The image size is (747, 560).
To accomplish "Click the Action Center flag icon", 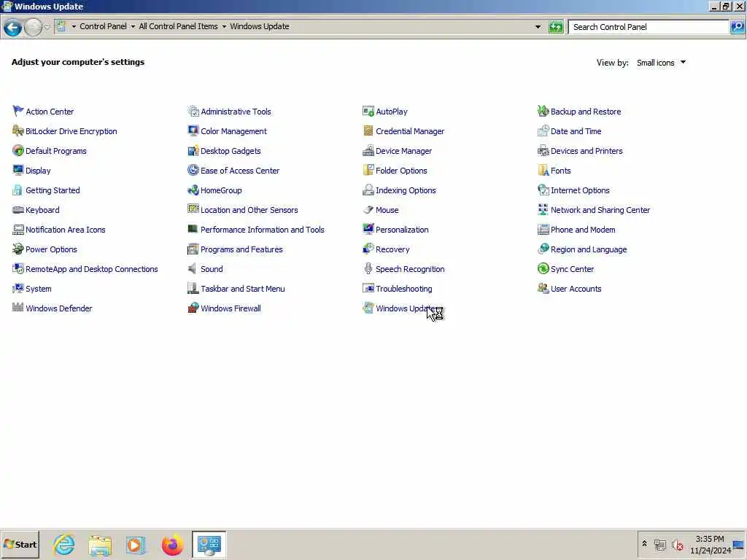I will [x=18, y=111].
